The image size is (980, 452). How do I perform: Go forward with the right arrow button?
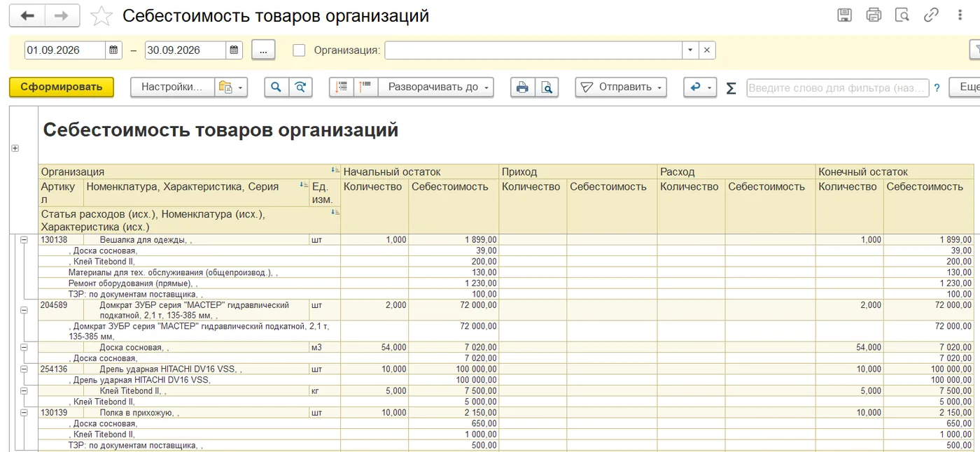pyautogui.click(x=62, y=15)
